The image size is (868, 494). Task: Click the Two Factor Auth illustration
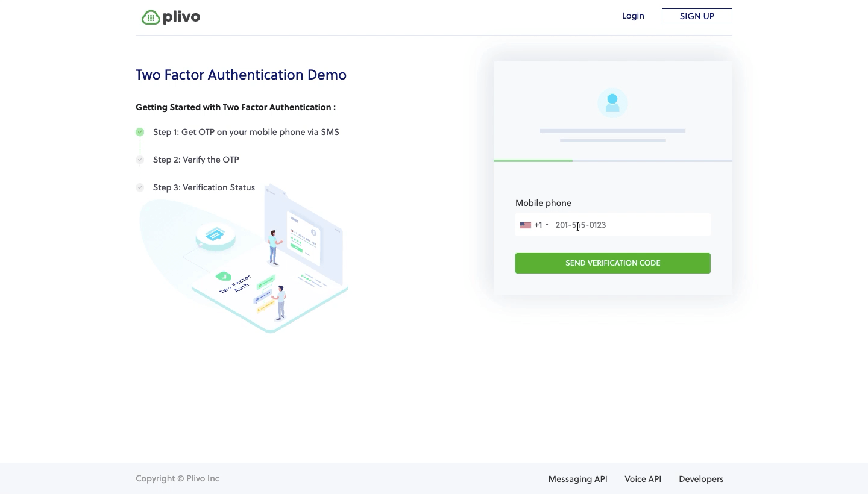[244, 259]
